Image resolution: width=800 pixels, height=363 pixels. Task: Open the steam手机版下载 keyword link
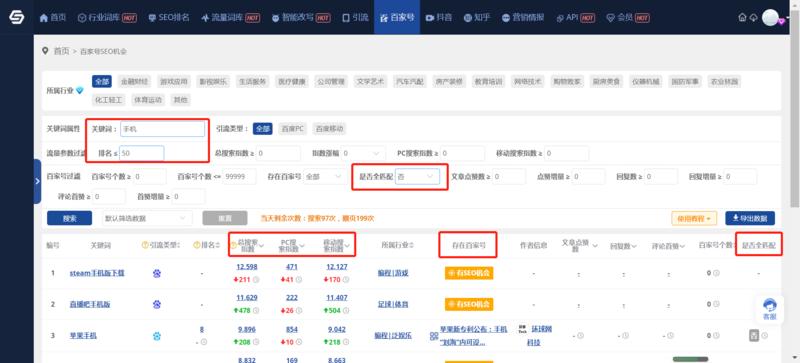click(x=97, y=273)
